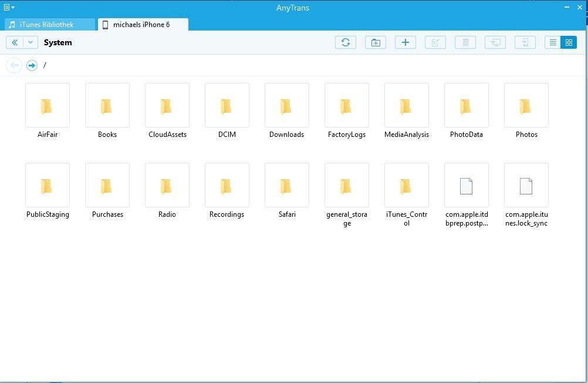
Task: Open the AnyTrans menu in title bar
Action: pos(9,7)
